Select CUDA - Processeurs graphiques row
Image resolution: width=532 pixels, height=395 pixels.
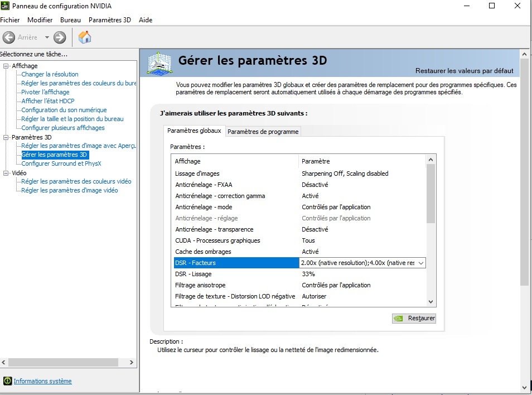coord(299,240)
